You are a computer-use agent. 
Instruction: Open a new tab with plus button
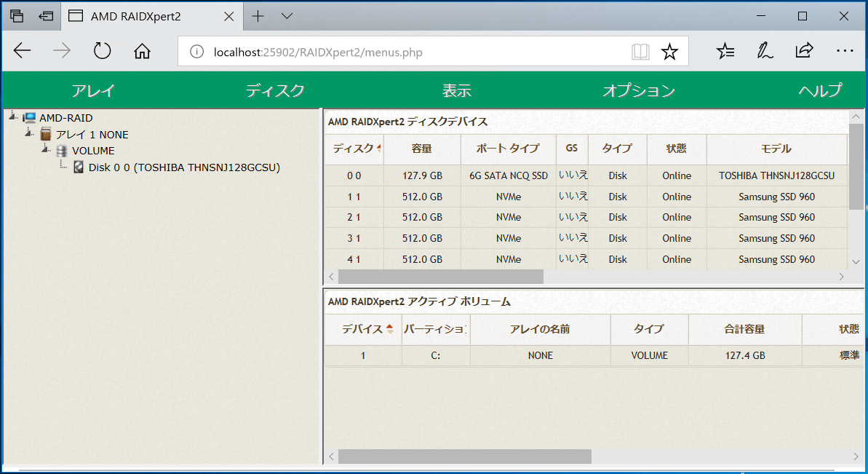click(x=258, y=16)
